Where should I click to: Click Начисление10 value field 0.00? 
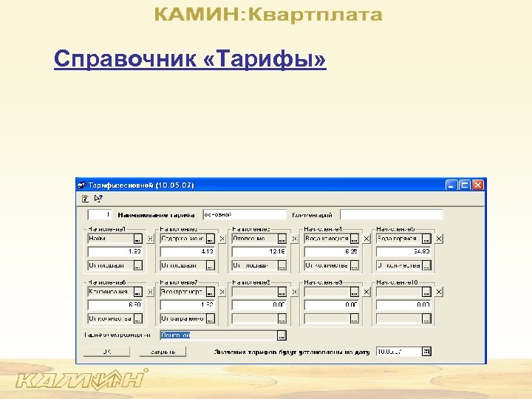403,305
